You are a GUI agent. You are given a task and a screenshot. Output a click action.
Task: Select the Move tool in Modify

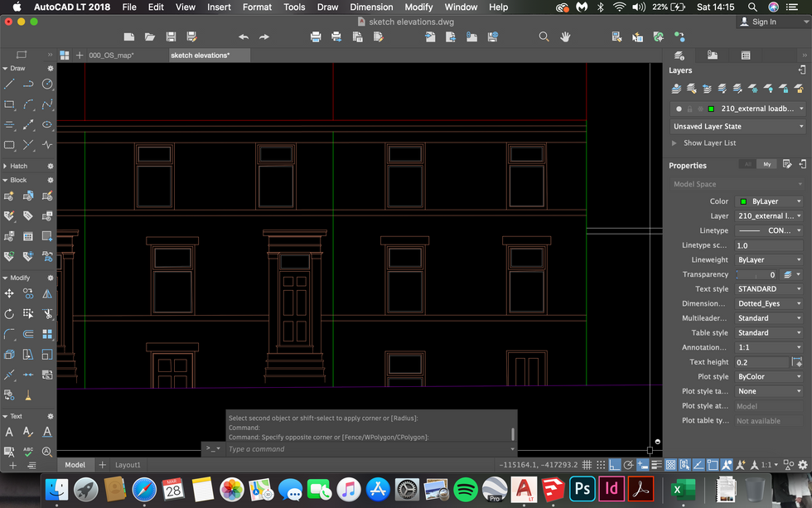[9, 293]
